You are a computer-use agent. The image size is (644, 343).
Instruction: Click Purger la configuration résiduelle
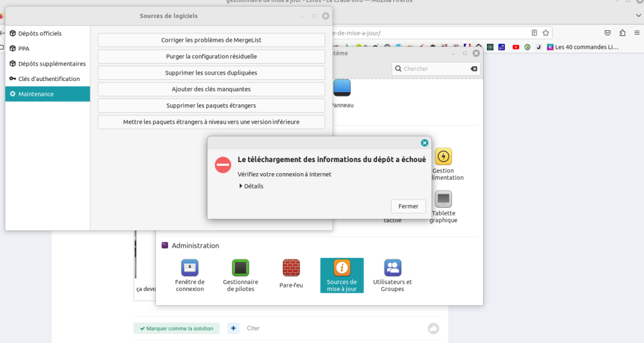[x=211, y=57]
